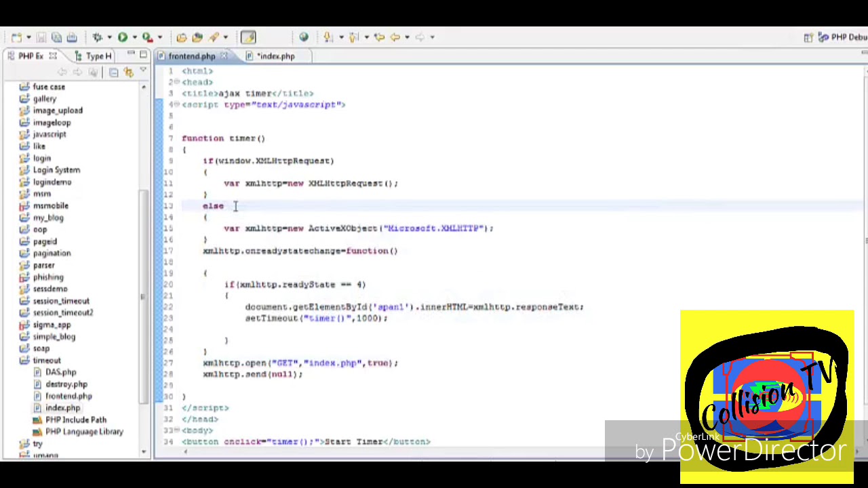Open the Back history dropdown arrow
The width and height of the screenshot is (868, 488).
click(407, 37)
